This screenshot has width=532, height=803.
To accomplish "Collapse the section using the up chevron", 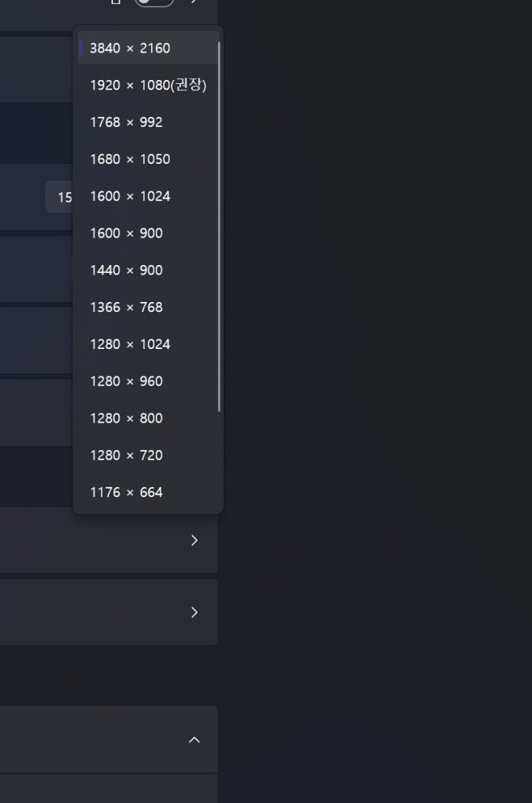I will 194,740.
